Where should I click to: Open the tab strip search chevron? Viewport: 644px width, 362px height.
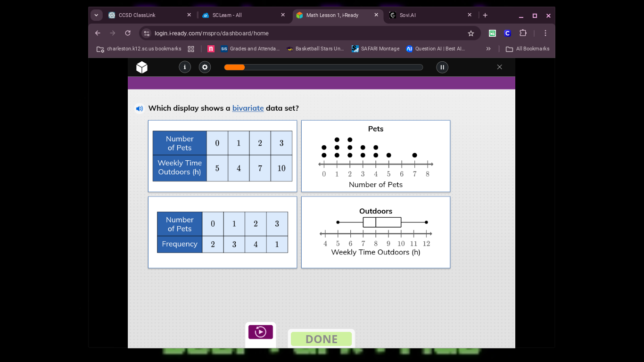[x=96, y=15]
